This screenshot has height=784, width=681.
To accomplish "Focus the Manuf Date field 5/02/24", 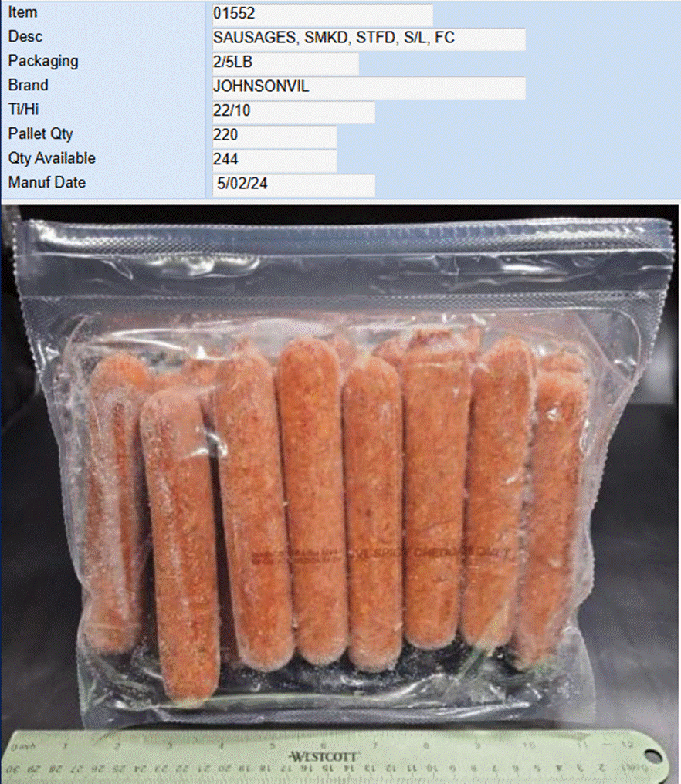I will pyautogui.click(x=293, y=184).
